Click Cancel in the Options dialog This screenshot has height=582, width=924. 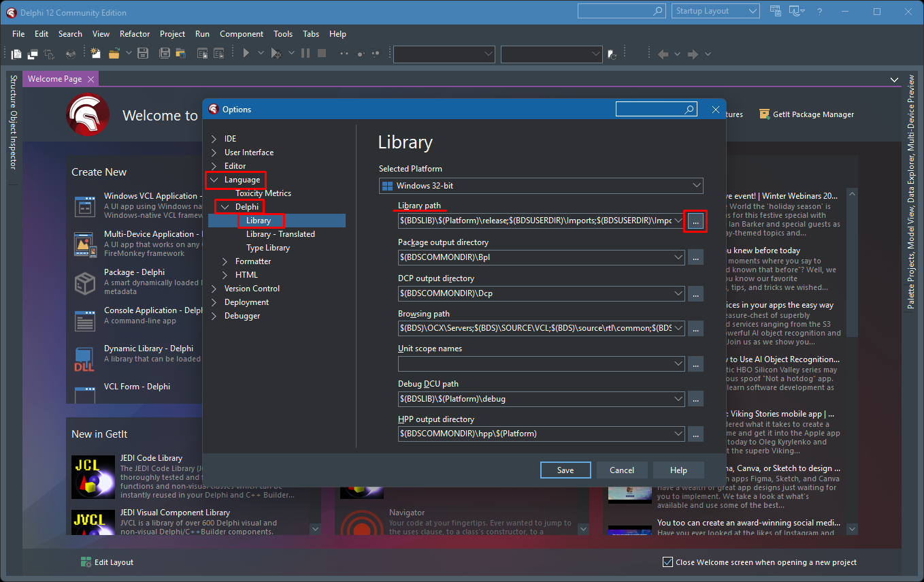coord(622,470)
